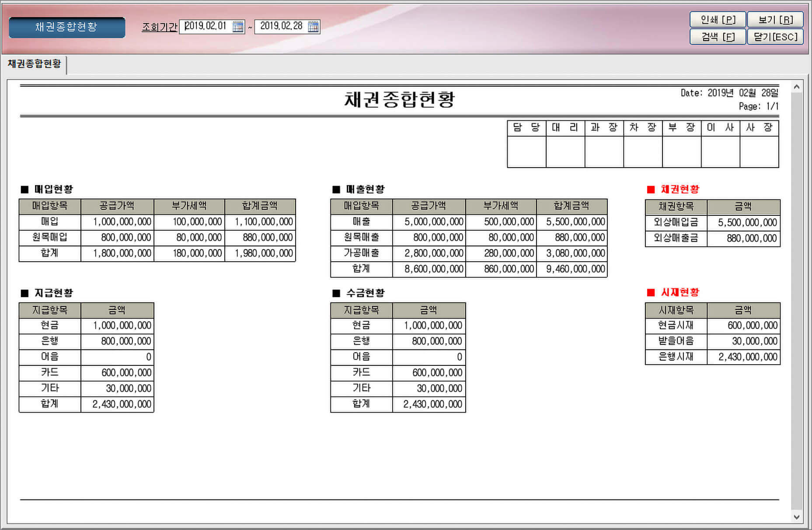This screenshot has height=530, width=812.
Task: Click the Page: 1/1 indicator
Action: [759, 106]
